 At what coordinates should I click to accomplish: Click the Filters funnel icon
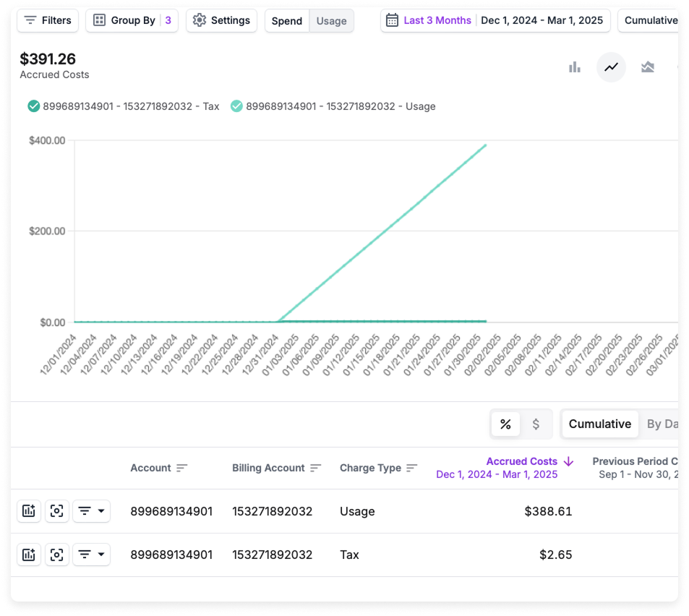coord(30,20)
